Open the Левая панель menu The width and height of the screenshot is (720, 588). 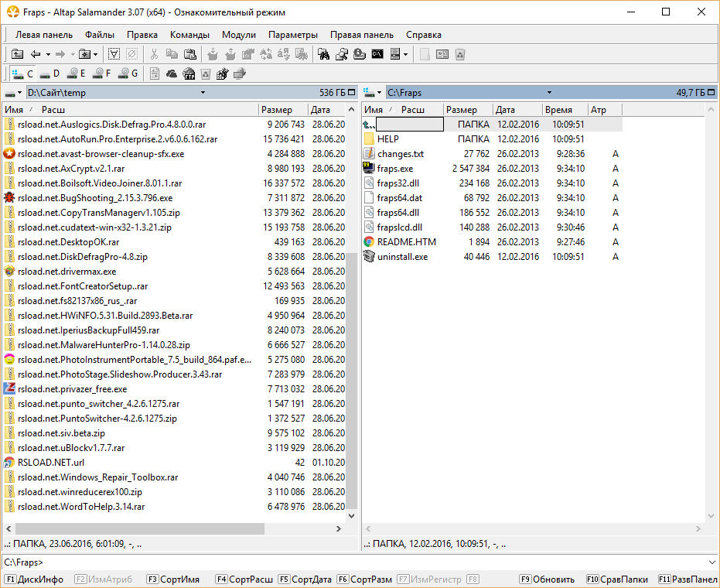pyautogui.click(x=44, y=35)
